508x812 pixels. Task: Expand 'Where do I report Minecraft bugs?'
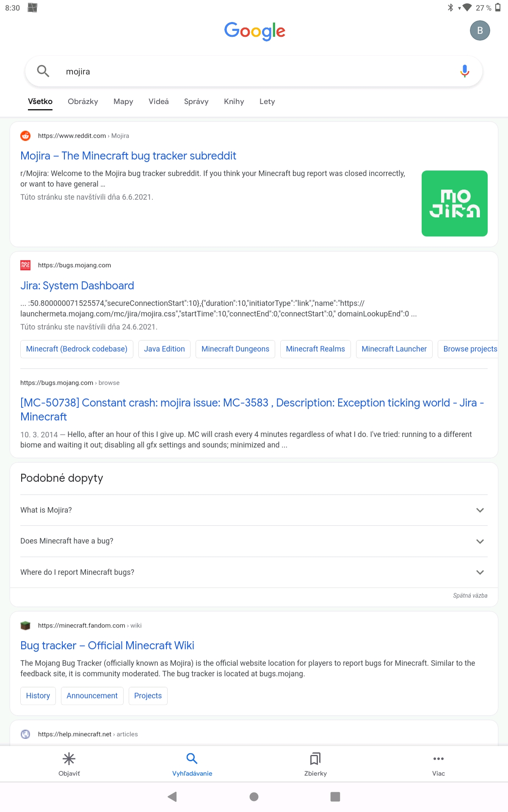254,572
